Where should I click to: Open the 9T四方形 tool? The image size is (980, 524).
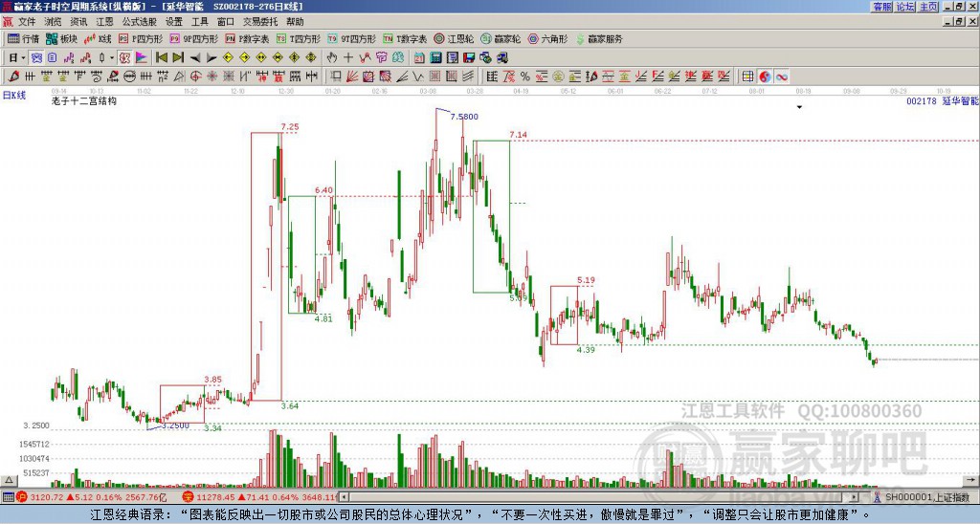pos(351,38)
